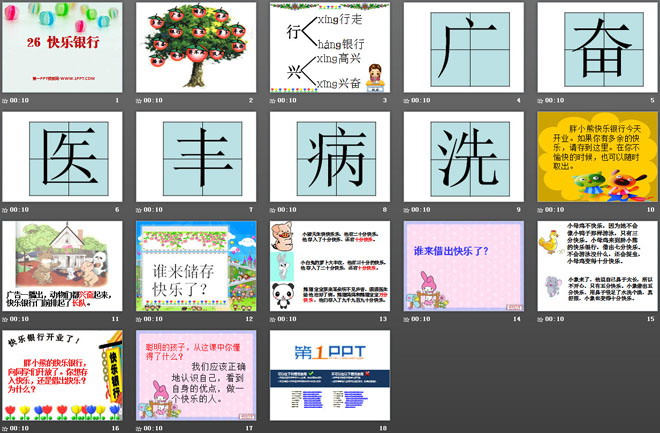Select the slide showing character 病

pos(330,156)
